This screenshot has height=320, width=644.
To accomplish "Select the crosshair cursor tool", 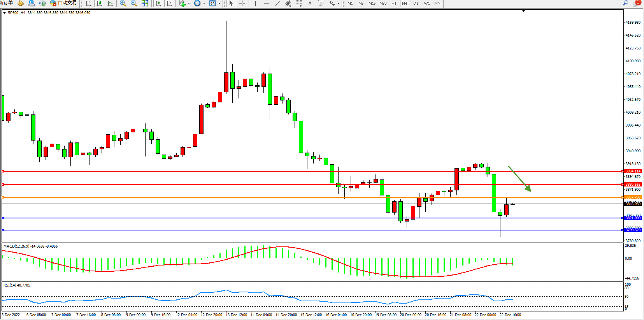I will pos(242,4).
